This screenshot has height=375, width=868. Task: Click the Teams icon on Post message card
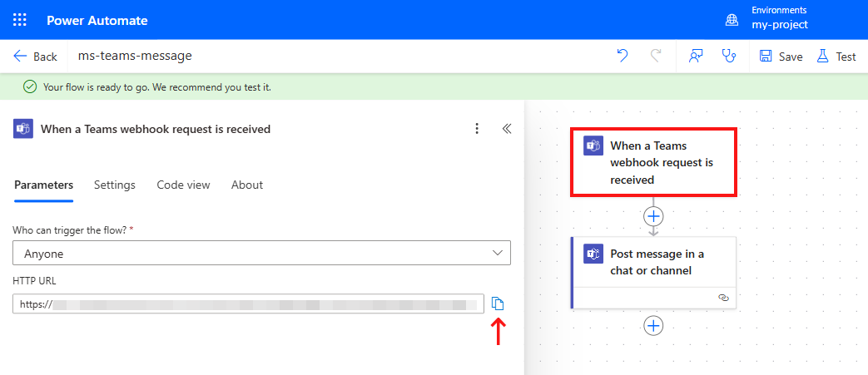593,254
